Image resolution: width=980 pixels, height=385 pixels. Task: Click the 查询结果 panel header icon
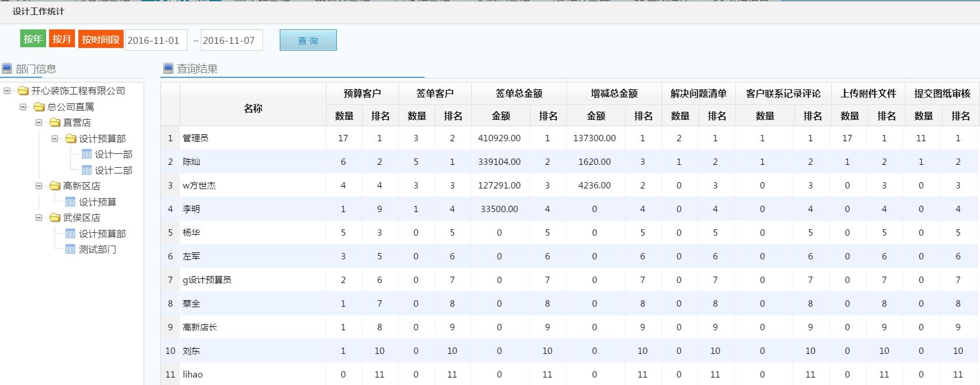168,69
